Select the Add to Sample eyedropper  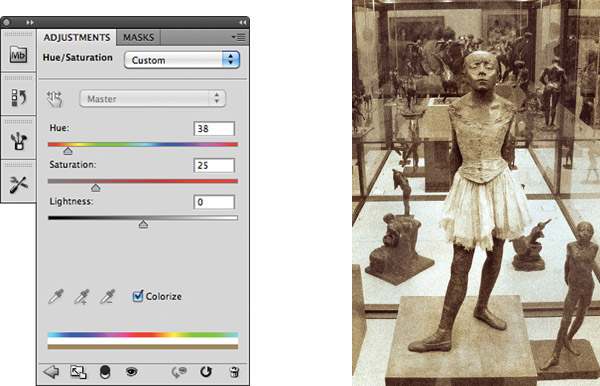coord(82,296)
